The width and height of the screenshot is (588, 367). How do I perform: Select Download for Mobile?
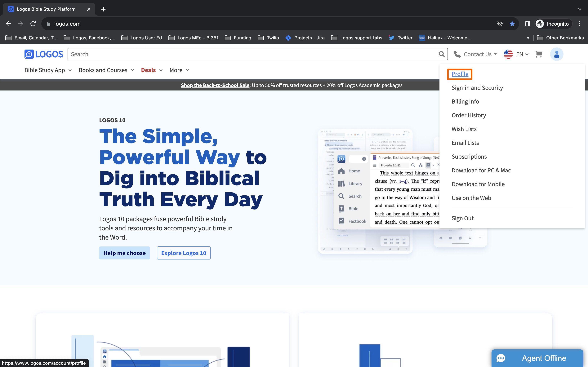(x=478, y=184)
